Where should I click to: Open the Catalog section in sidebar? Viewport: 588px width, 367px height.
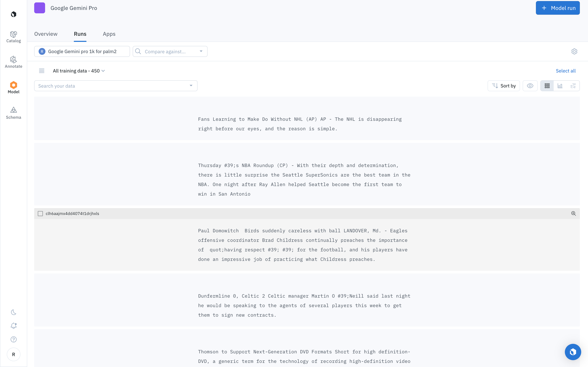pos(13,37)
